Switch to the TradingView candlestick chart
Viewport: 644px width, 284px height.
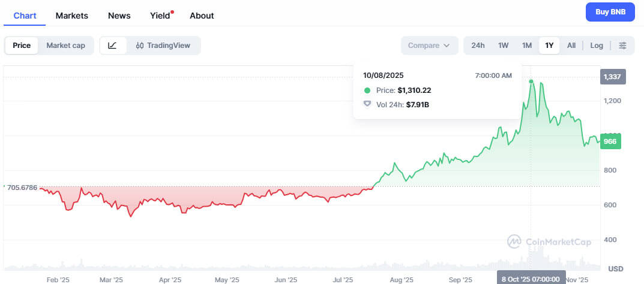(163, 46)
